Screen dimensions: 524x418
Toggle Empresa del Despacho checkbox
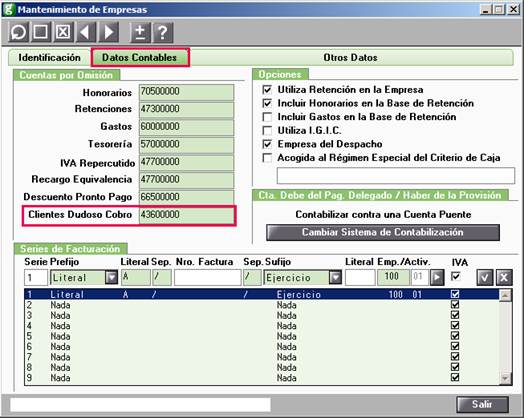267,144
